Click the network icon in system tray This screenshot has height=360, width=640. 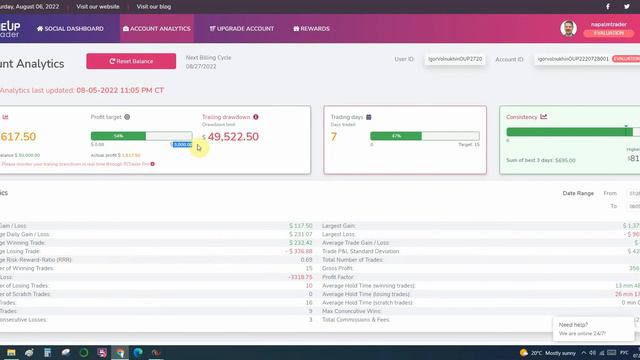[x=602, y=353]
